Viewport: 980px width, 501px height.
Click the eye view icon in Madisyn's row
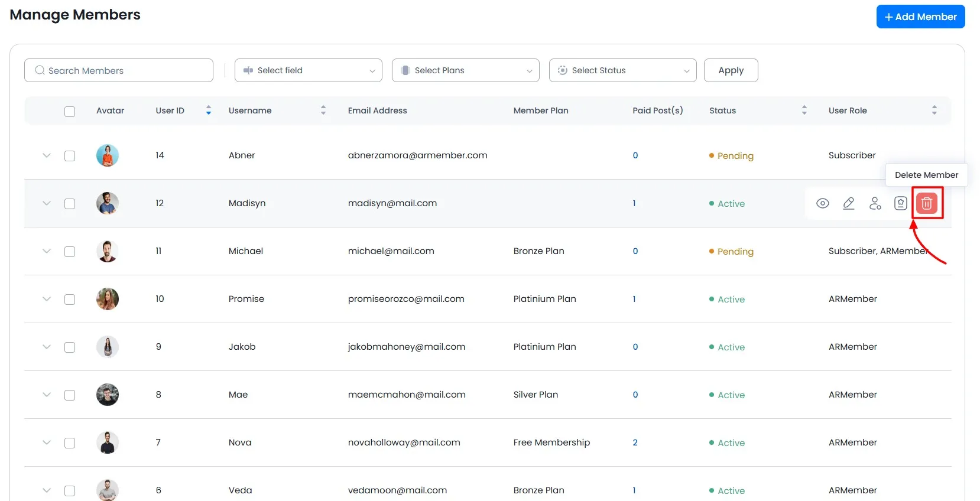822,203
